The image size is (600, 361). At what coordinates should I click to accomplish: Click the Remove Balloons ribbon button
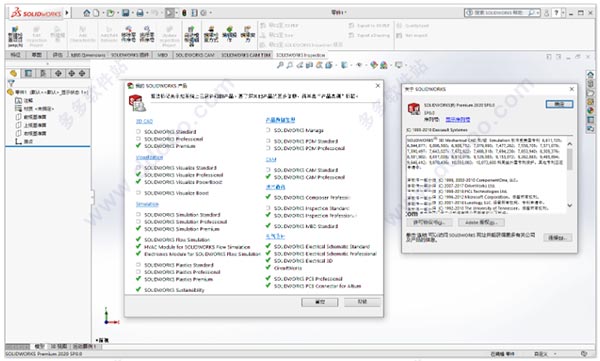click(129, 34)
